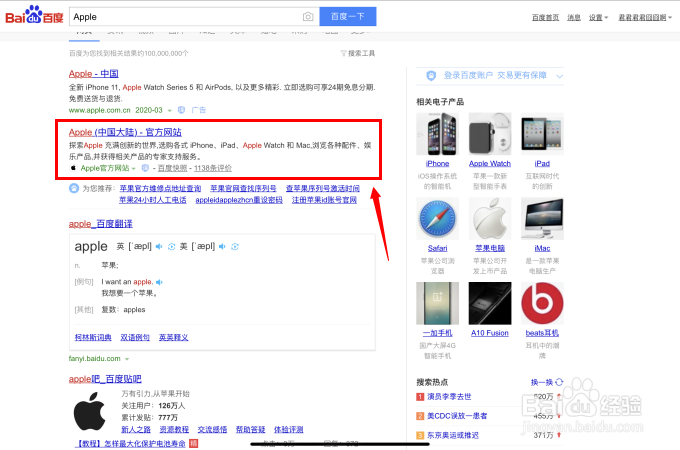Click shield icon beside account login banner
The image size is (680, 450).
[x=431, y=75]
